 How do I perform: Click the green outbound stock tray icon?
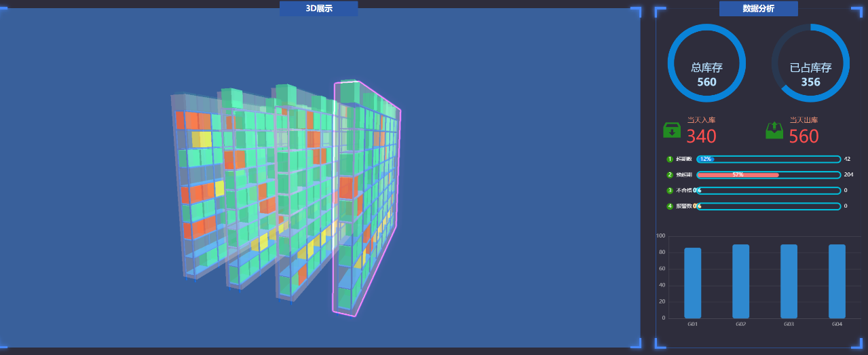coord(774,130)
